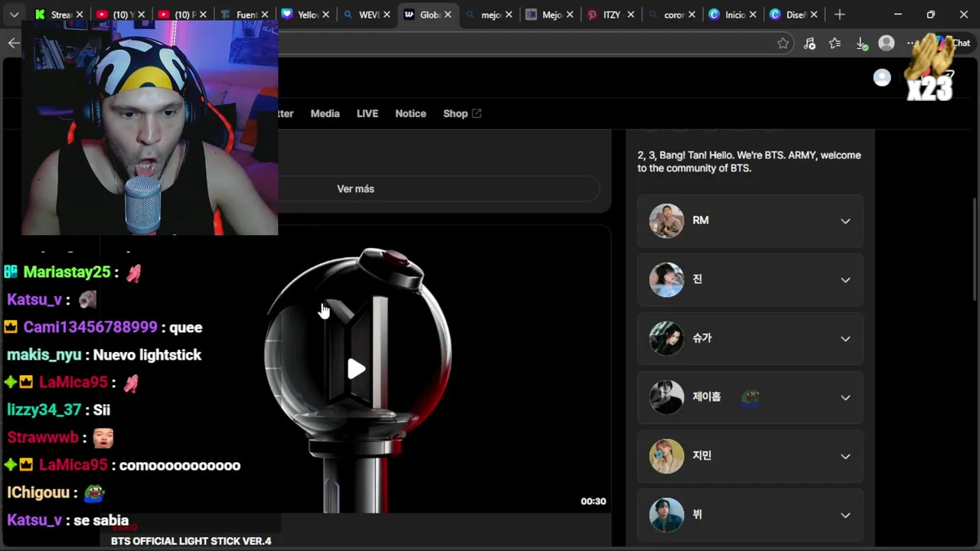Open the Media tab on Weverse
This screenshot has width=980, height=551.
click(x=325, y=113)
